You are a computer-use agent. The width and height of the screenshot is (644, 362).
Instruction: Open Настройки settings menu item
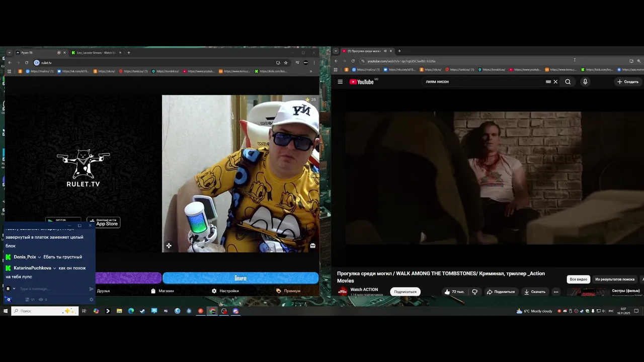(x=225, y=291)
